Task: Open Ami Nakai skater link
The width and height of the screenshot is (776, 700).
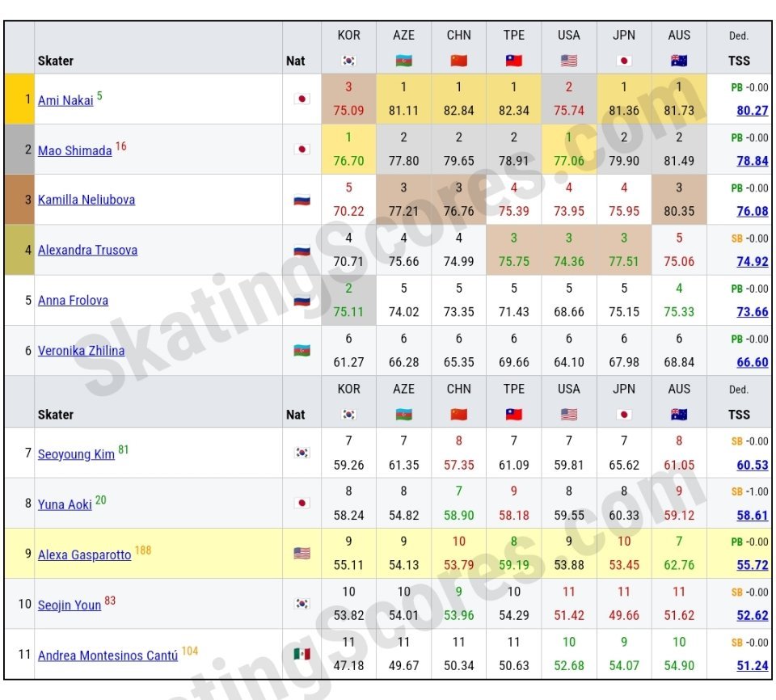Action: pos(65,100)
